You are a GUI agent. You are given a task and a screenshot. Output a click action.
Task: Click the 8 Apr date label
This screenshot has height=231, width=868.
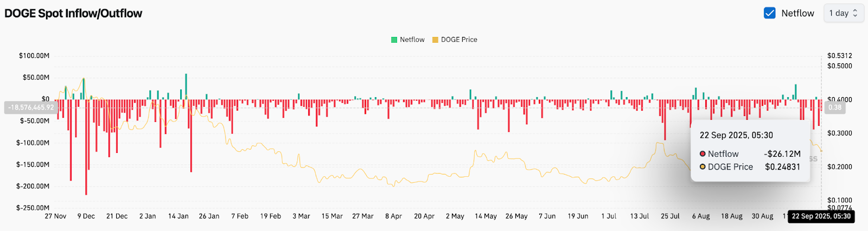tap(393, 216)
